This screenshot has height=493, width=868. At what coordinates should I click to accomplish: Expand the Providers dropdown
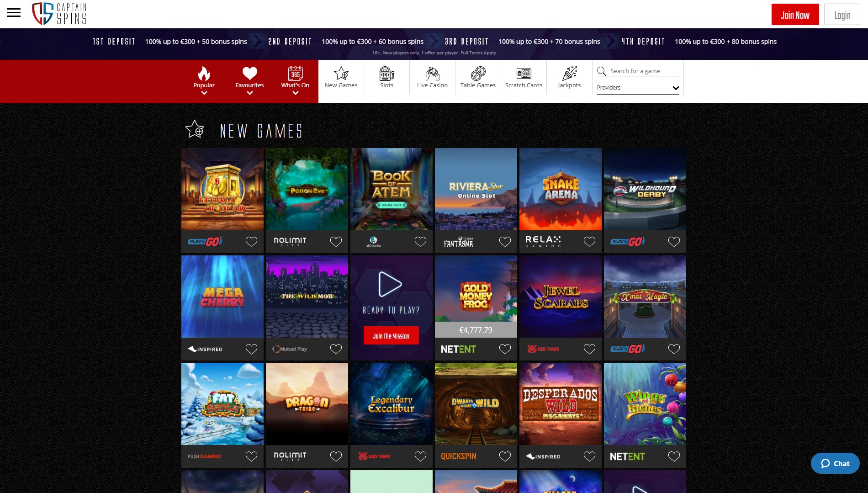tap(638, 88)
